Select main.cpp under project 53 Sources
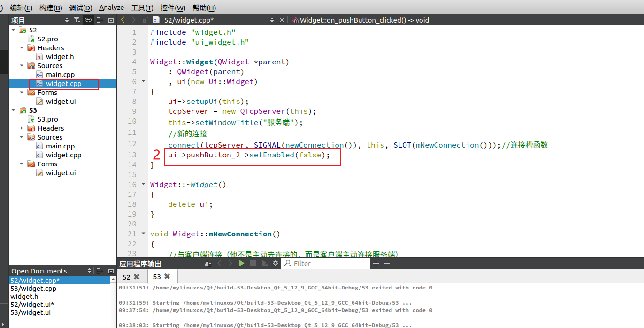Image resolution: width=644 pixels, height=328 pixels. [60, 146]
